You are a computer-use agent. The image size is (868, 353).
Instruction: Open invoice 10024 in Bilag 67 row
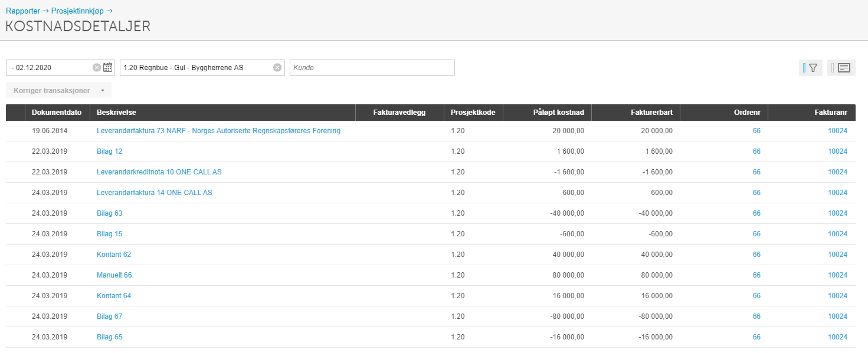pos(837,316)
